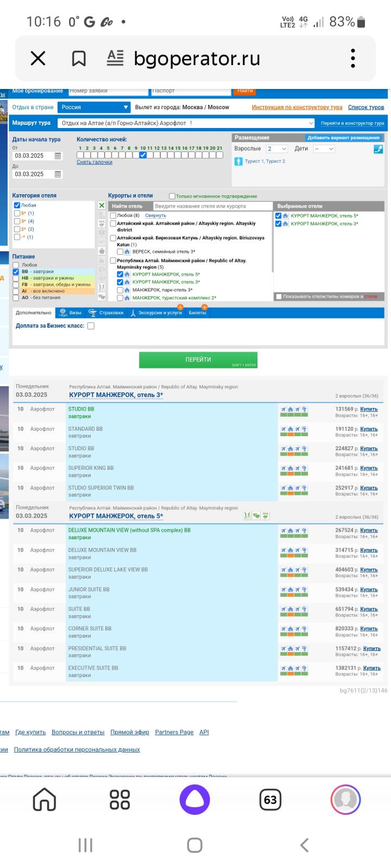Click hotel icon in PRESIDENTIAL SUITE BB row
This screenshot has width=391, height=868.
291,649
